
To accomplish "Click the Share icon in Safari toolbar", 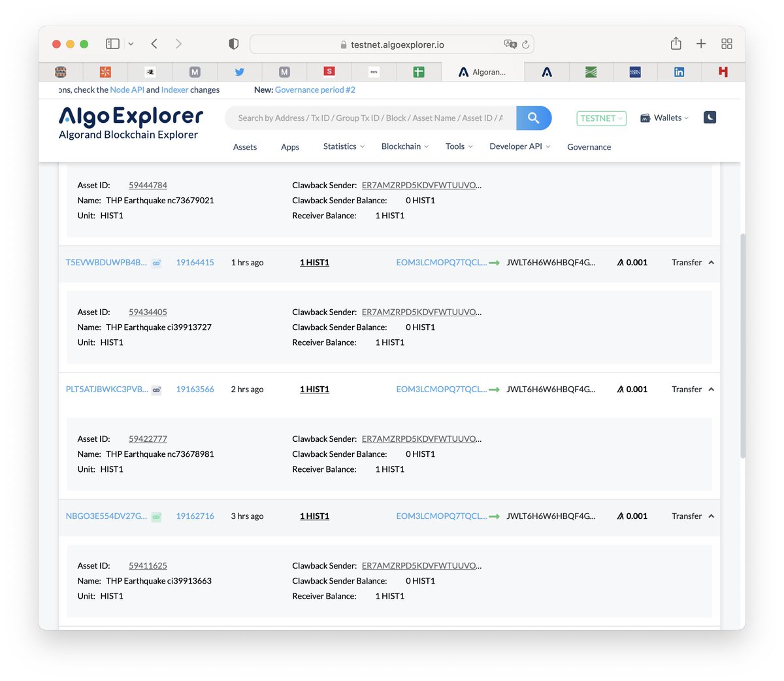I will (676, 43).
